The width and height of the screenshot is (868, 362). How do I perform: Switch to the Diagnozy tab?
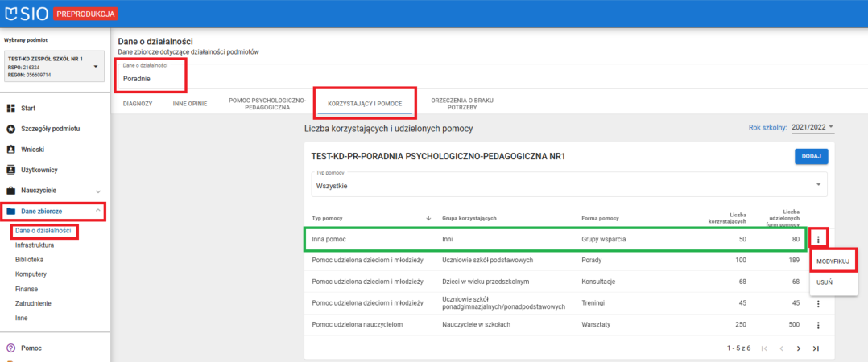pyautogui.click(x=138, y=104)
